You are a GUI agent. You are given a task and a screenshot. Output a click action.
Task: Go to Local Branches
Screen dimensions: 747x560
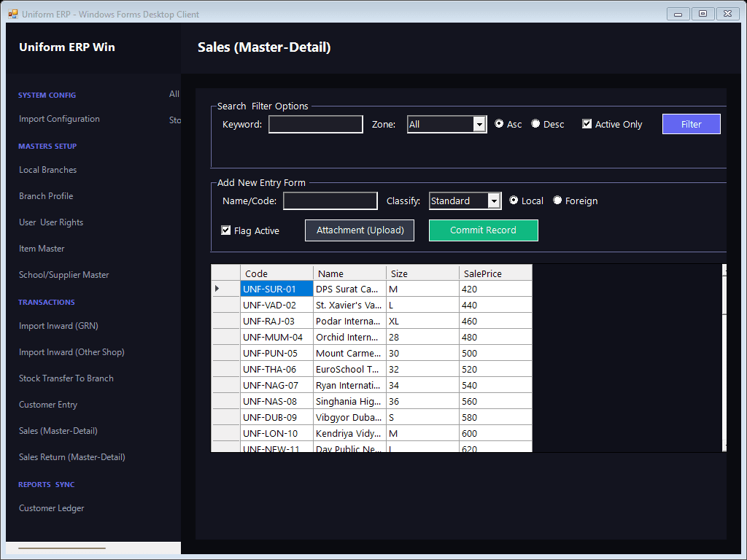pos(47,169)
